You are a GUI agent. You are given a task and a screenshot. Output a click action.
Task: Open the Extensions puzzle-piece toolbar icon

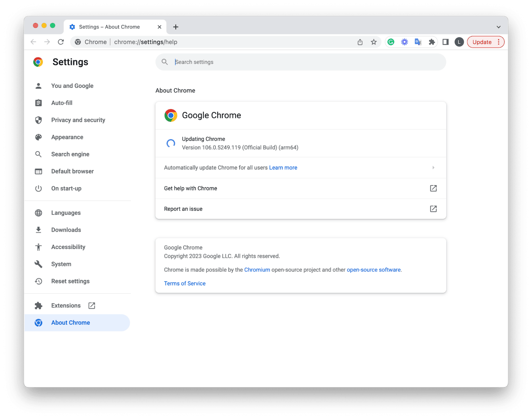pos(432,42)
